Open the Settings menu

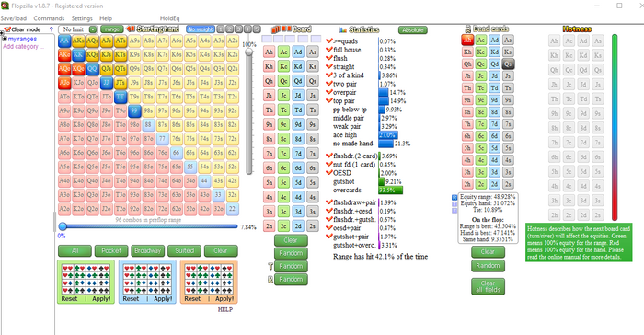pyautogui.click(x=82, y=18)
